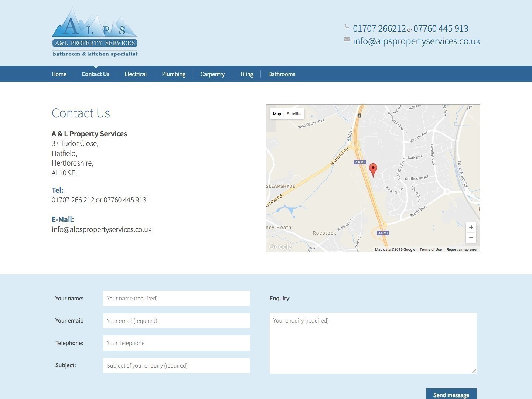Zoom in on the map
This screenshot has height=399, width=532.
[471, 228]
